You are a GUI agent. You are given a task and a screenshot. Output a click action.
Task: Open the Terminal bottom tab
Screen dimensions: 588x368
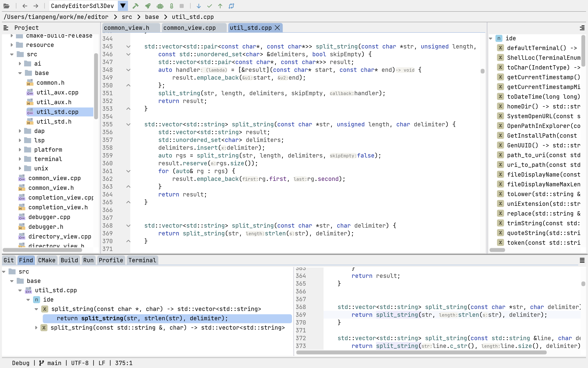click(142, 260)
